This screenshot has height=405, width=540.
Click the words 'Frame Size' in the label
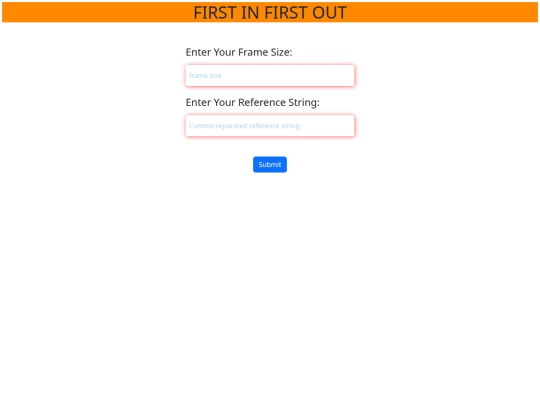[x=263, y=52]
